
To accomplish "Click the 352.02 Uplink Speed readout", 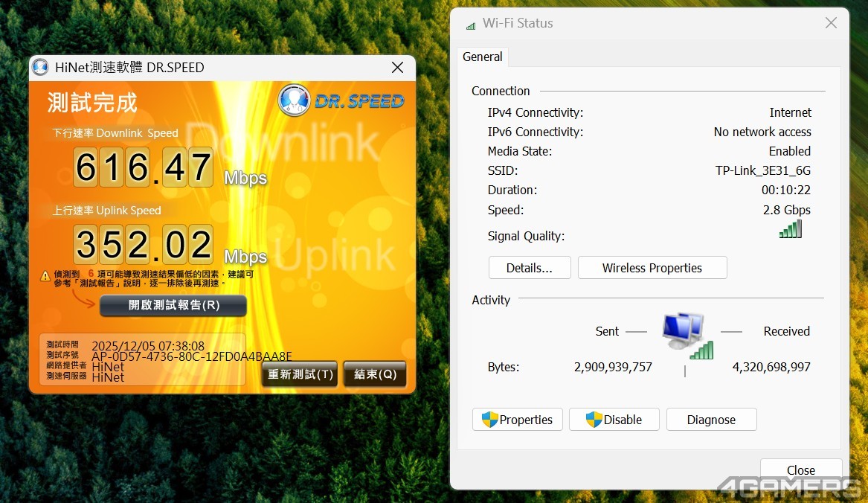I will point(144,245).
